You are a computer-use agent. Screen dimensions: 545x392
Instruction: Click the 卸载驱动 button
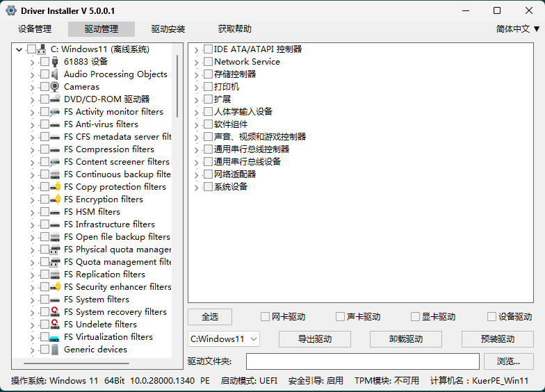click(x=406, y=339)
